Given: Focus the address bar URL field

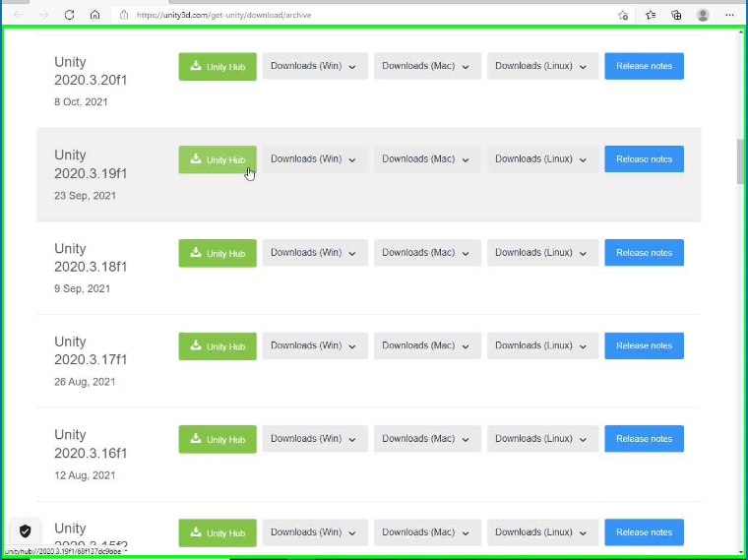Looking at the screenshot, I should pos(372,15).
